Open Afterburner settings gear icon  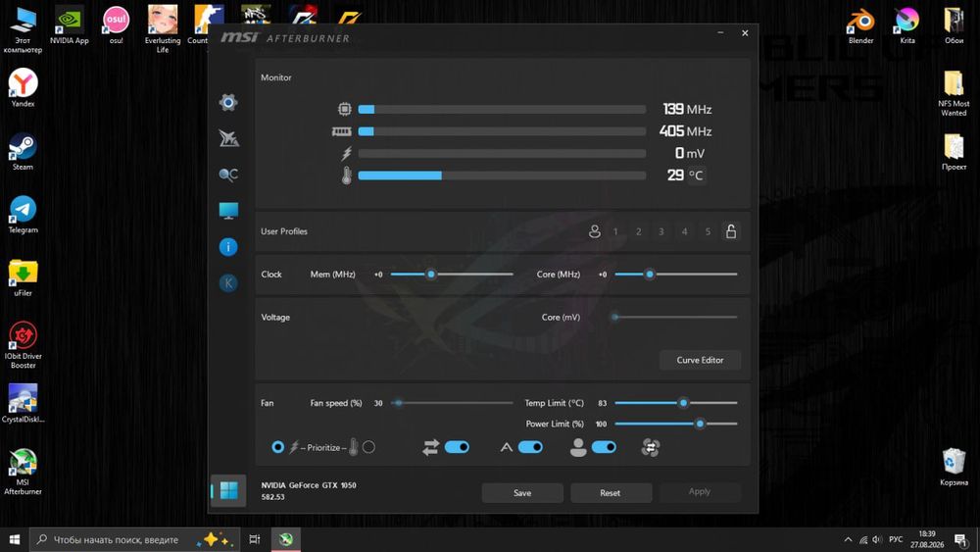coord(228,103)
